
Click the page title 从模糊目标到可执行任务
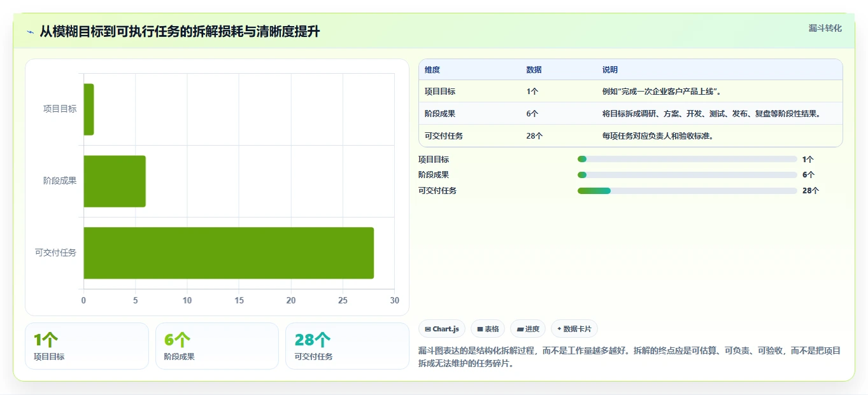[x=180, y=32]
